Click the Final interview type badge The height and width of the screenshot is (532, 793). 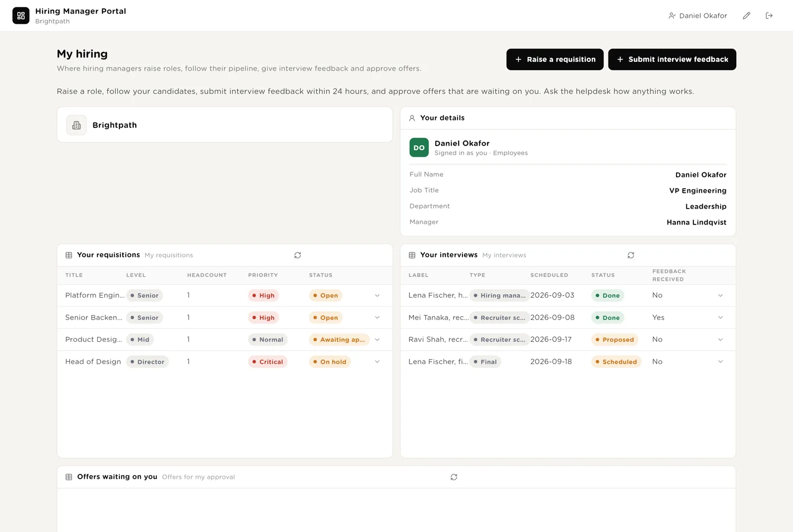[x=485, y=362]
